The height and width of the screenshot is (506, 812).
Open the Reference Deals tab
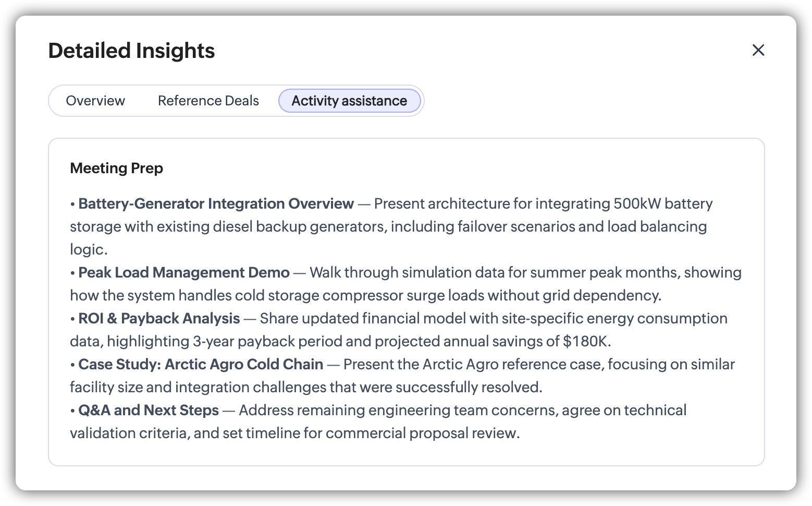pyautogui.click(x=208, y=101)
